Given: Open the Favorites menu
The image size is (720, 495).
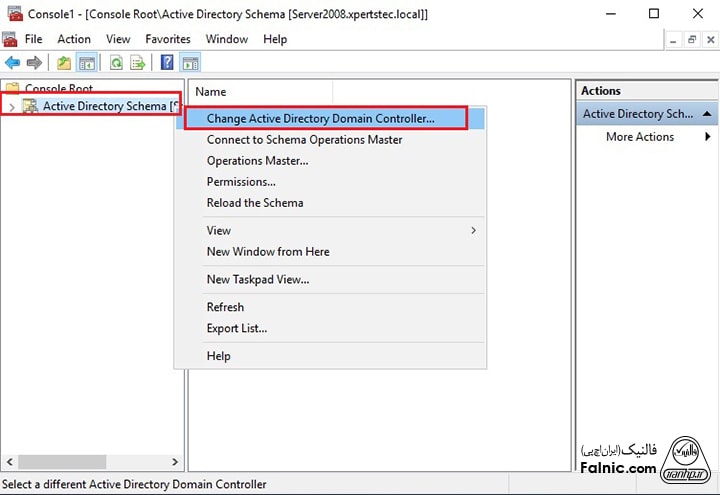Looking at the screenshot, I should click(167, 39).
